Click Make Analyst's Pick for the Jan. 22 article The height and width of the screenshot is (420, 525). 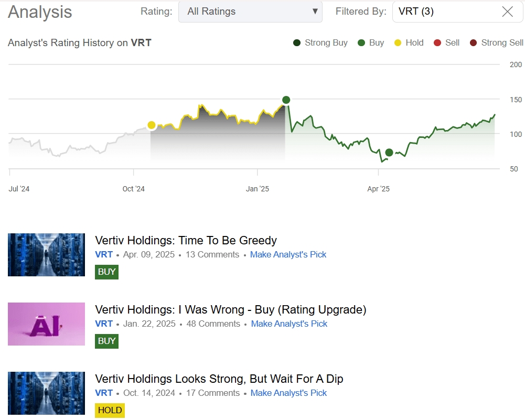289,324
